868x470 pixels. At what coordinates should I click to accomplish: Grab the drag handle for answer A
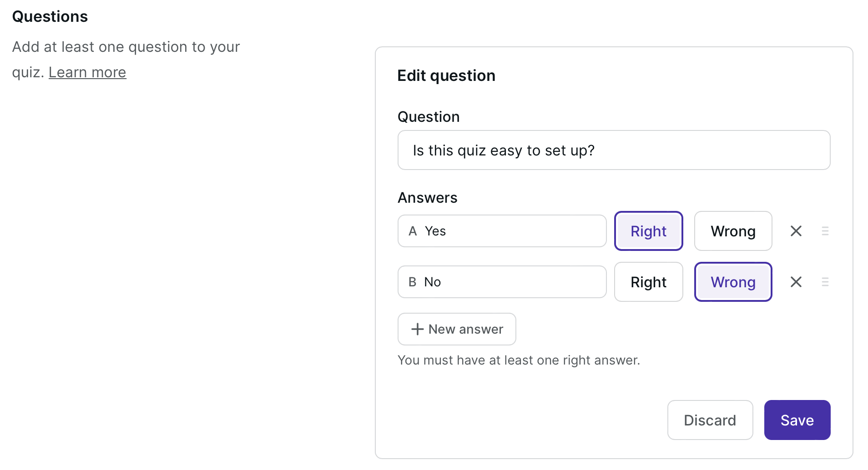coord(825,231)
